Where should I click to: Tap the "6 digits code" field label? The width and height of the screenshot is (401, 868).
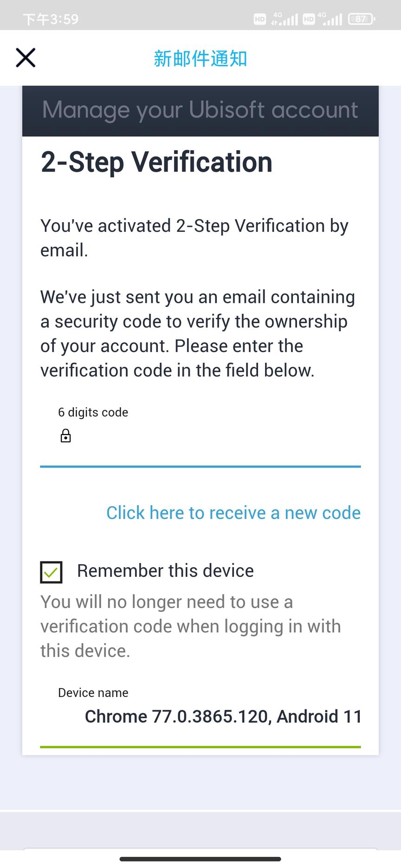tap(93, 412)
